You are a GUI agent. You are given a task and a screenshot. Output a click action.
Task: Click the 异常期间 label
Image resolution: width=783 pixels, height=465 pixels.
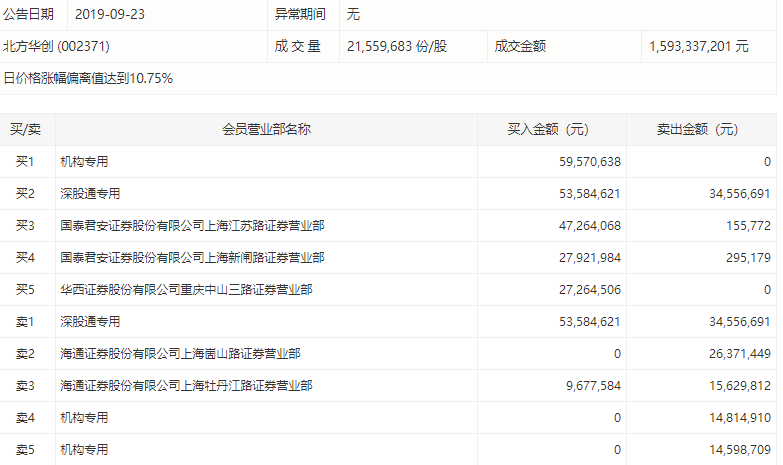[x=300, y=14]
